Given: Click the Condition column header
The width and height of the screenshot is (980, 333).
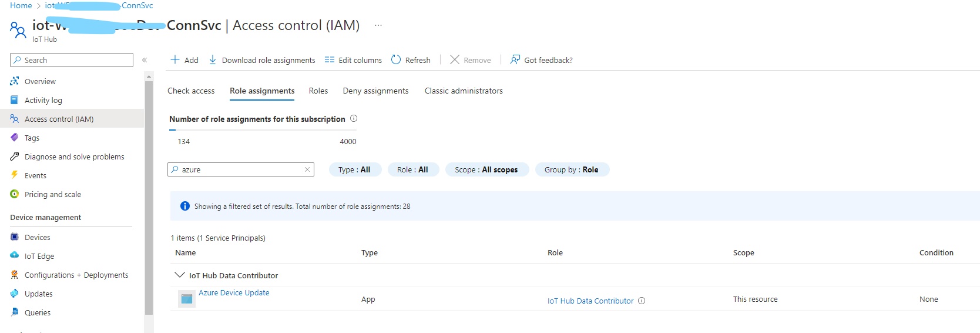Looking at the screenshot, I should point(937,252).
